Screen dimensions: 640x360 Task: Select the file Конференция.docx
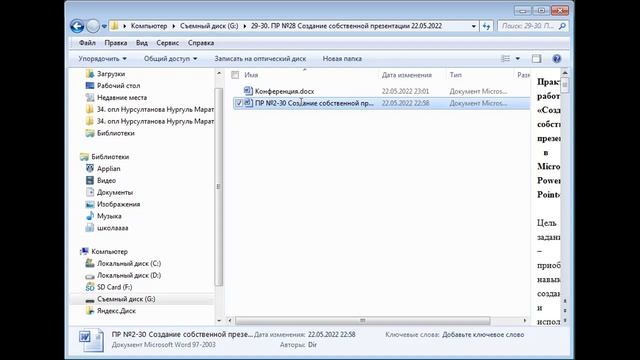coord(284,91)
